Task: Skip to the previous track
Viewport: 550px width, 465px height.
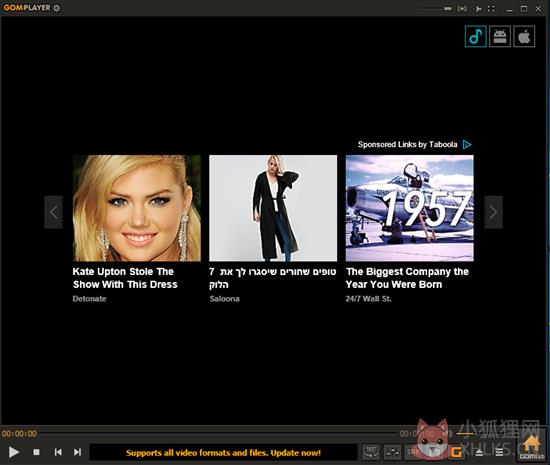Action: tap(58, 452)
